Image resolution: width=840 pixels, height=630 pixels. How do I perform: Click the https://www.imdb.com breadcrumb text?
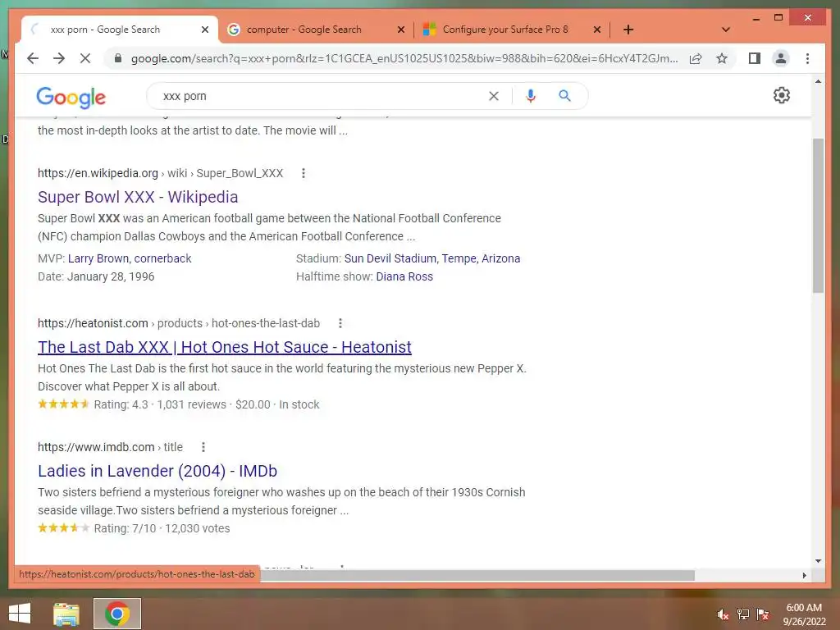click(96, 447)
